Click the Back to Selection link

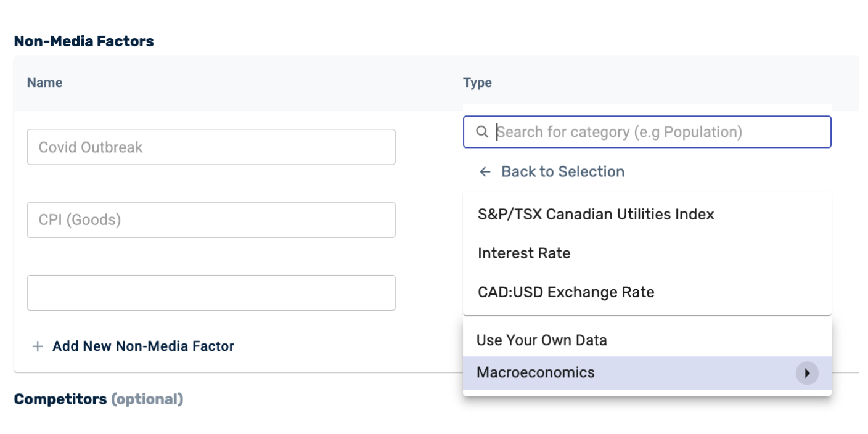562,171
